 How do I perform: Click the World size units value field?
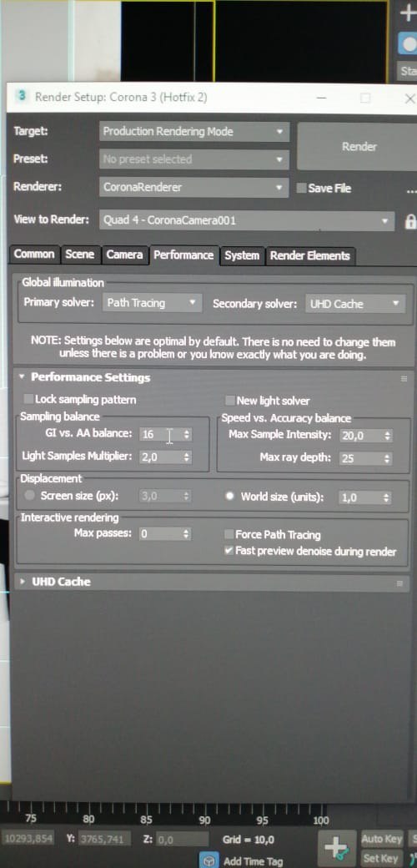(359, 497)
